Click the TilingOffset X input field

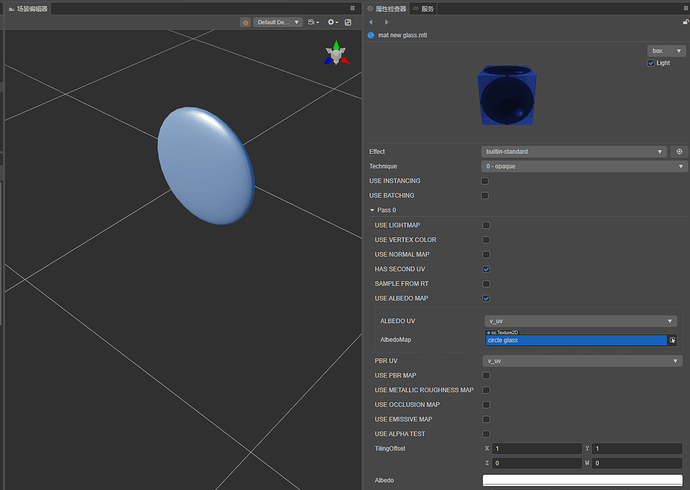[x=536, y=449]
